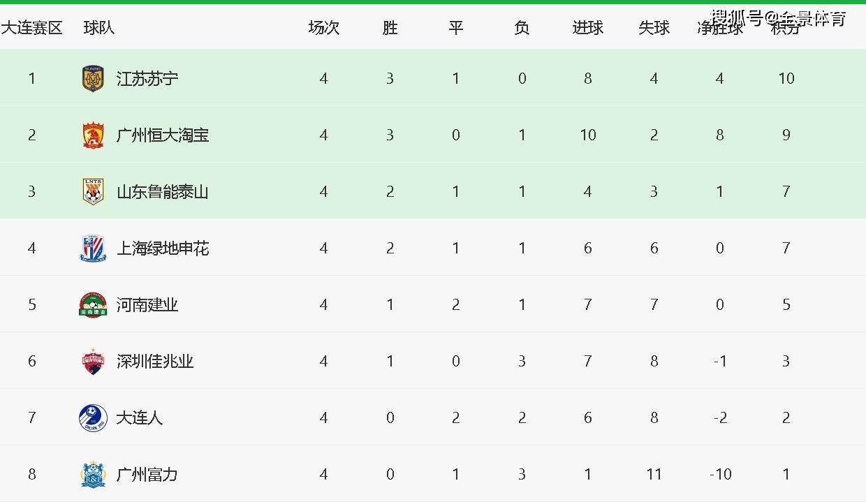Click the Guangzhou R&F team logo
866x504 pixels.
coord(93,475)
